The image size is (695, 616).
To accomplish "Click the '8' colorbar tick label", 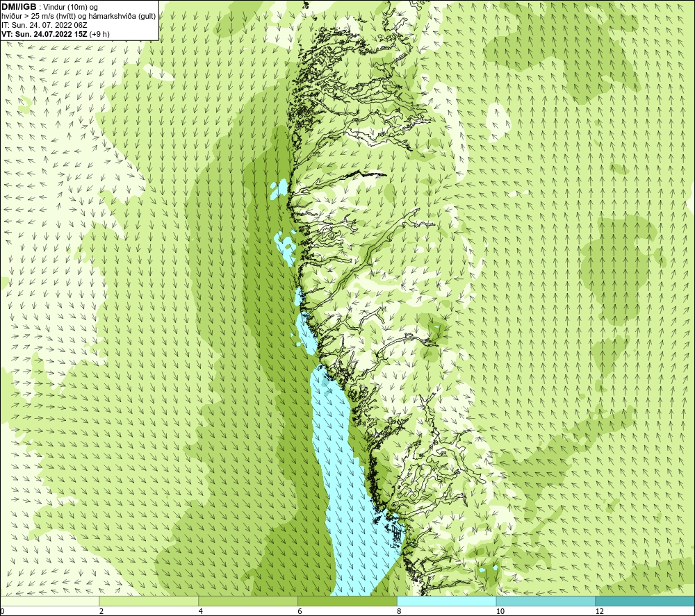I will pyautogui.click(x=400, y=611).
